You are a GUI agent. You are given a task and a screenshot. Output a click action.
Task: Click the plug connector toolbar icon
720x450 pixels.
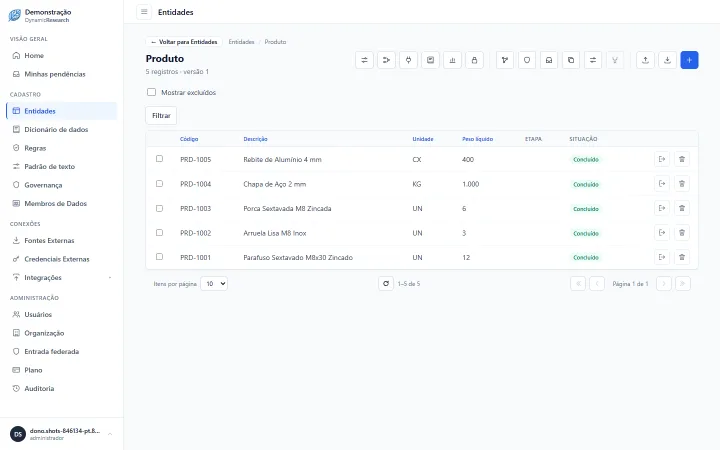click(408, 60)
